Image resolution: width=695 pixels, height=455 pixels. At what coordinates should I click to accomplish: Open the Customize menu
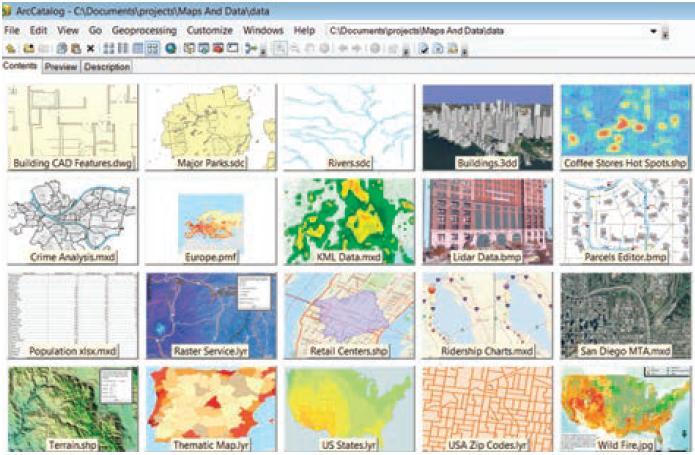coord(210,31)
